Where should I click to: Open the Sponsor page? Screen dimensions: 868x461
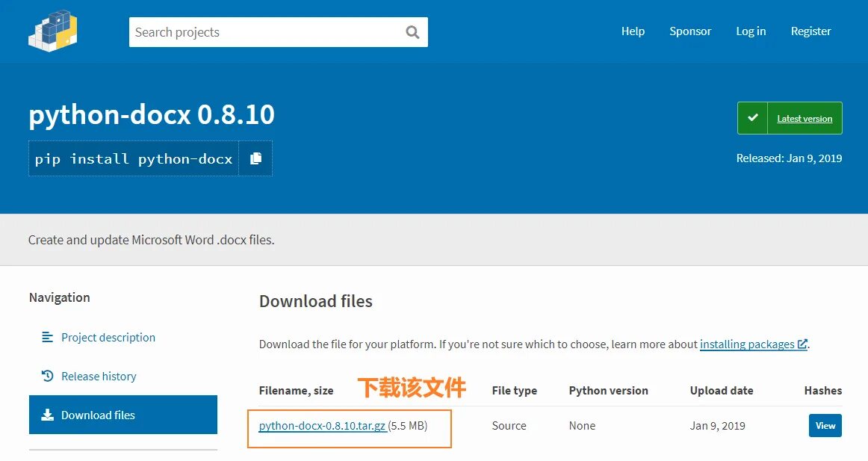(x=690, y=31)
